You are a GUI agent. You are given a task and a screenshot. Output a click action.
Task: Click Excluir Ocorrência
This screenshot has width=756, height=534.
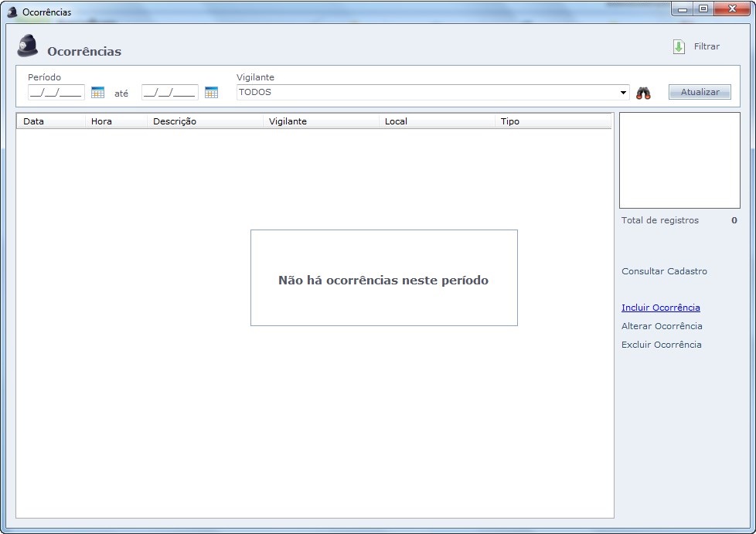click(x=661, y=345)
